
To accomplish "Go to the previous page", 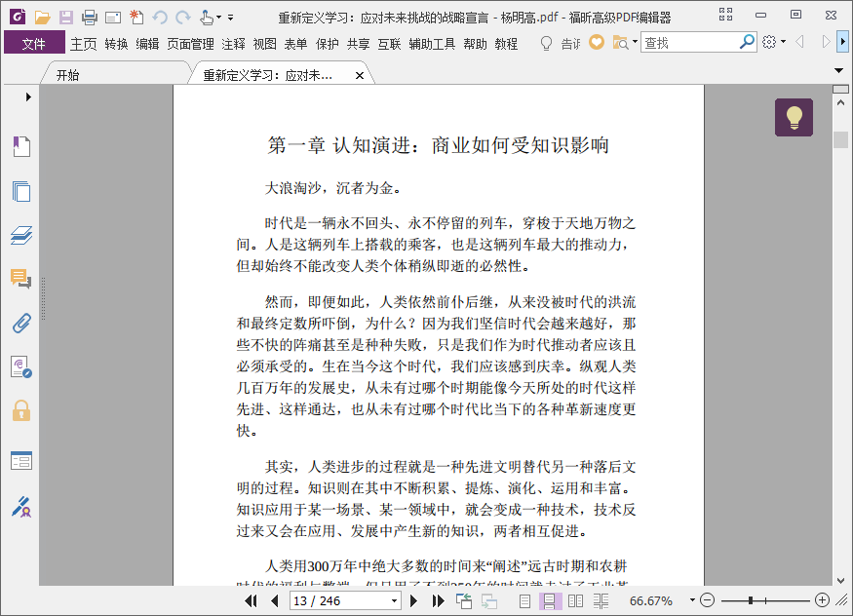I will pyautogui.click(x=275, y=600).
